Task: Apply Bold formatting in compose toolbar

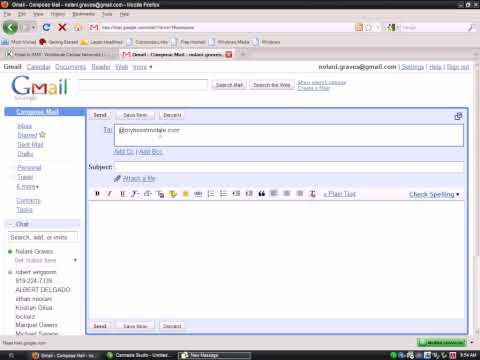Action: click(x=97, y=194)
